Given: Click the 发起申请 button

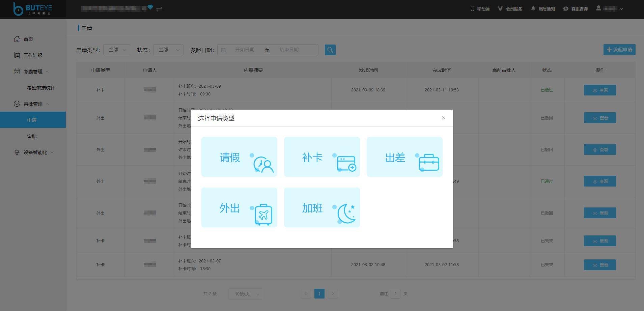Looking at the screenshot, I should click(x=619, y=50).
